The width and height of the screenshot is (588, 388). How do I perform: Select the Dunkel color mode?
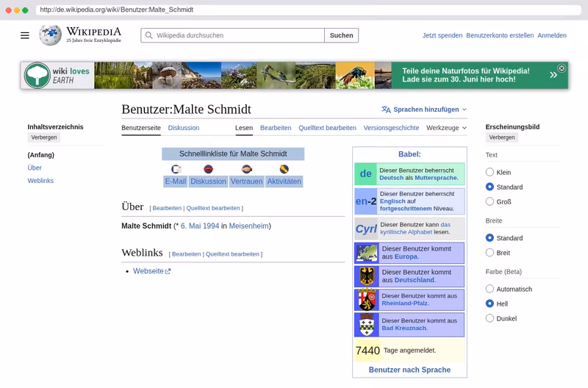click(490, 318)
